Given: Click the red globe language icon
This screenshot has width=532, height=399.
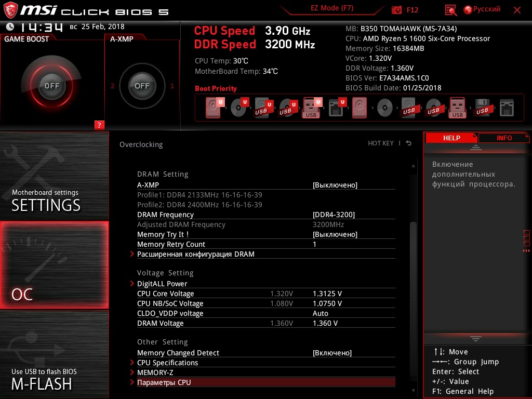Looking at the screenshot, I should pos(468,10).
